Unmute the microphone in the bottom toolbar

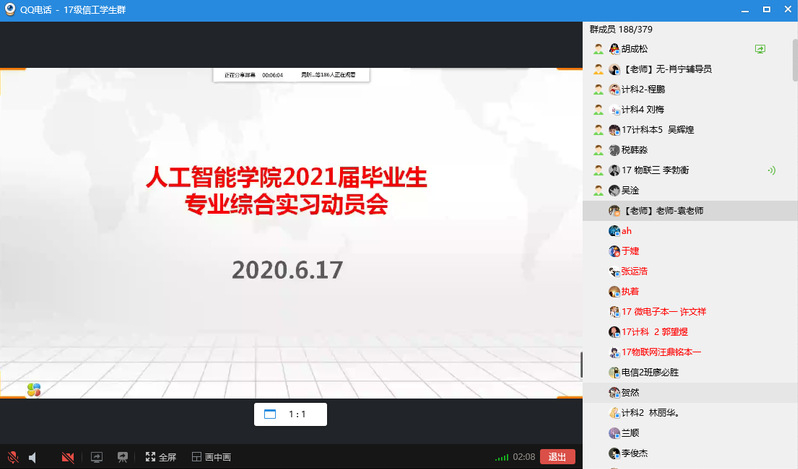pyautogui.click(x=12, y=457)
